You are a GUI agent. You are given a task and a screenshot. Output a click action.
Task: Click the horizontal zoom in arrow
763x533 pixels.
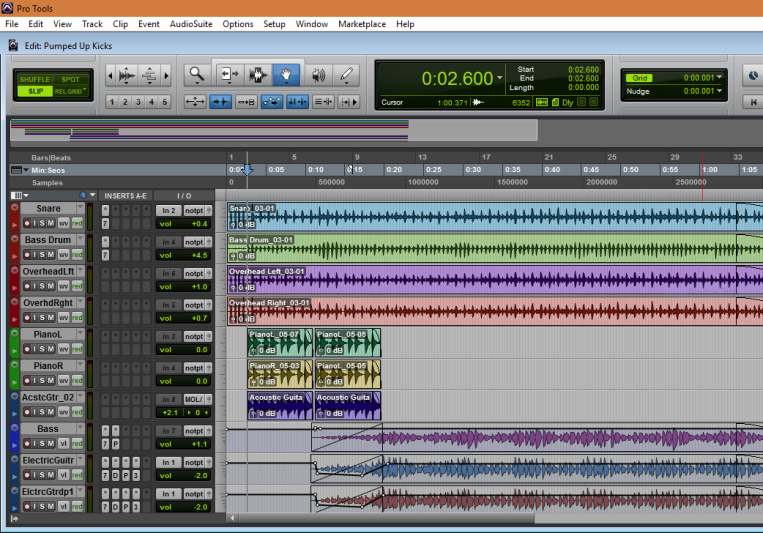tap(166, 75)
